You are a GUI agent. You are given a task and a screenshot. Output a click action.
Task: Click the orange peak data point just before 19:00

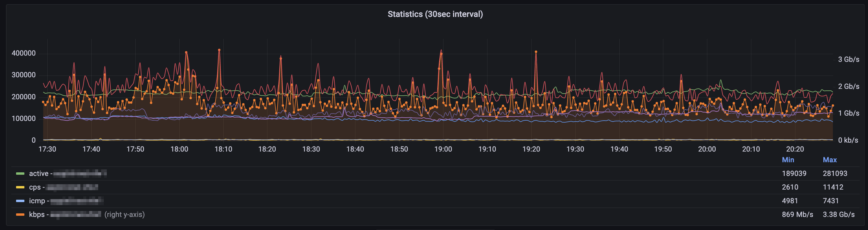[441, 53]
